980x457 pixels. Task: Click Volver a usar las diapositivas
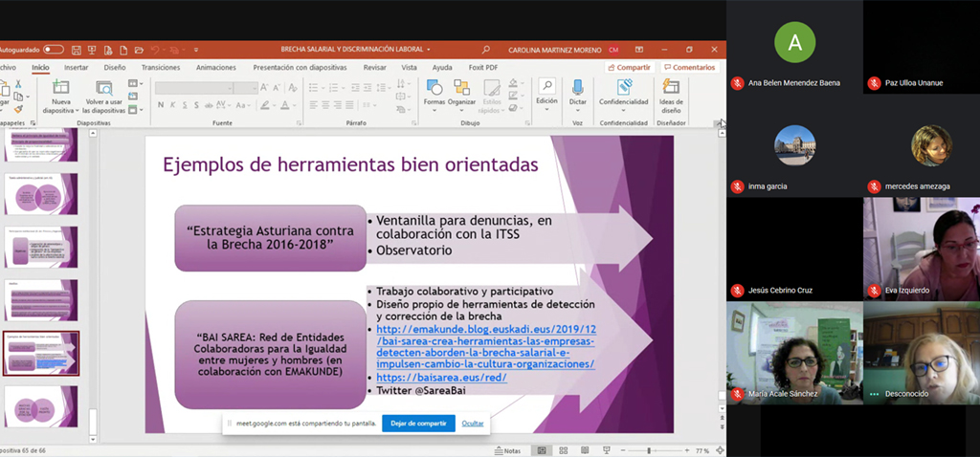click(x=104, y=88)
